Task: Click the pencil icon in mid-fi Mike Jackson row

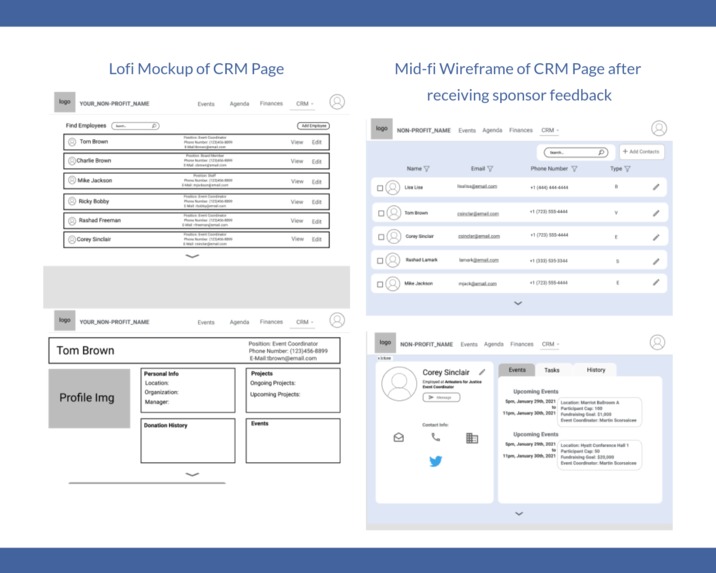Action: point(656,283)
